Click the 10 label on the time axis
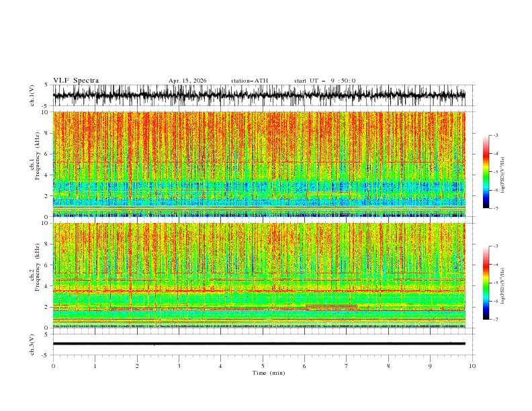Screen dimensions: 532x411 tap(472, 366)
